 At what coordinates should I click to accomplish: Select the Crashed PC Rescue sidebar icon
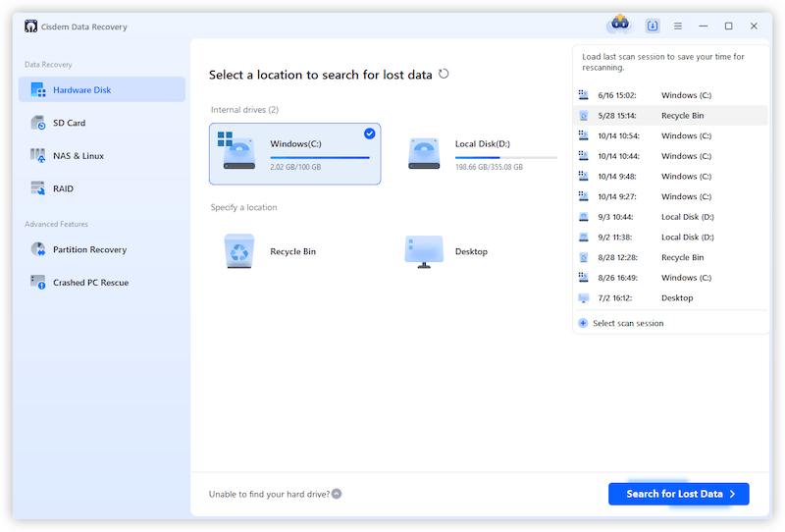(38, 282)
